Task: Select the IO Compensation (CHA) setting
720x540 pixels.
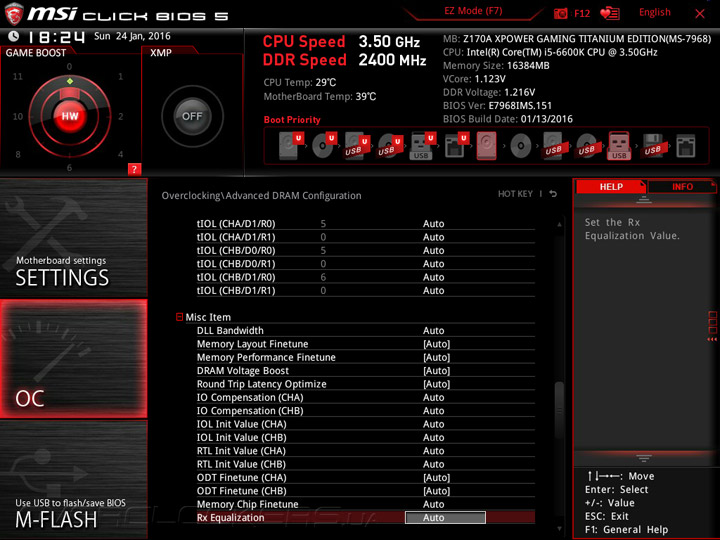Action: [x=366, y=397]
